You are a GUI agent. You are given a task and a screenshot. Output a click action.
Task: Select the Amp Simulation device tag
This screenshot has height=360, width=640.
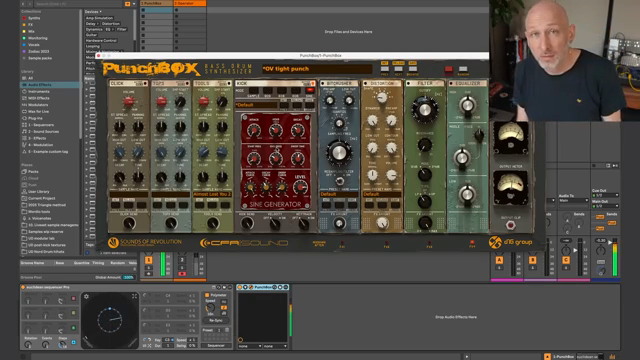(x=99, y=18)
